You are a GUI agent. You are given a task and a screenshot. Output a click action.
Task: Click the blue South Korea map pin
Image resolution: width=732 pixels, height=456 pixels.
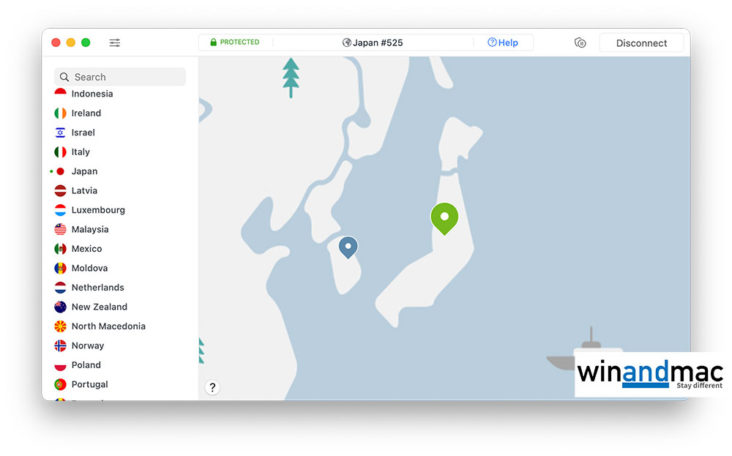point(348,247)
